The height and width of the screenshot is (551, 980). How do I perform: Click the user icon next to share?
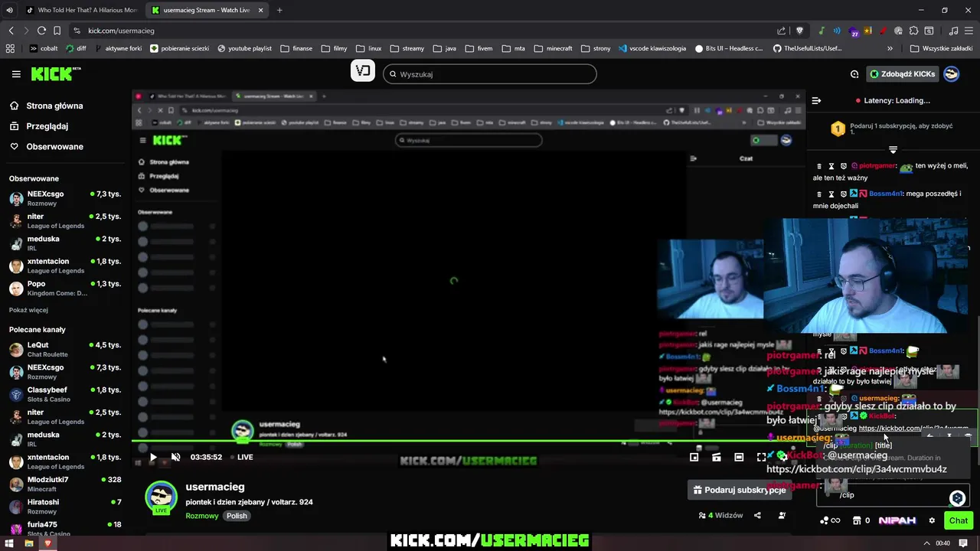click(x=782, y=516)
